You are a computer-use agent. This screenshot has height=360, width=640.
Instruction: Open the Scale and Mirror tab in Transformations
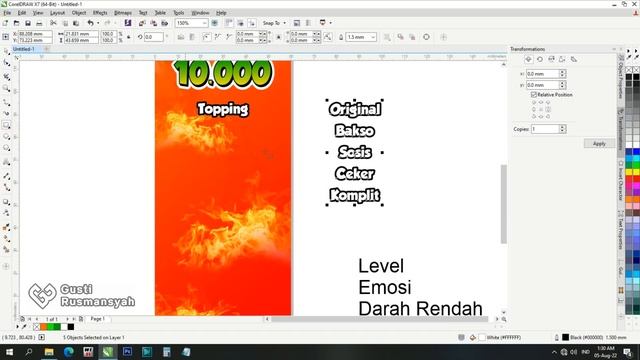coord(551,59)
